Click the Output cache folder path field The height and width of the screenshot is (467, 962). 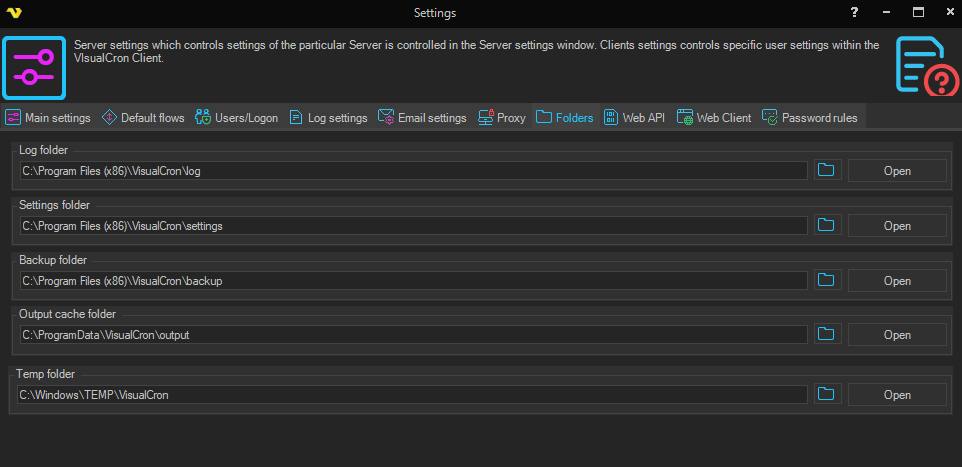(x=412, y=335)
